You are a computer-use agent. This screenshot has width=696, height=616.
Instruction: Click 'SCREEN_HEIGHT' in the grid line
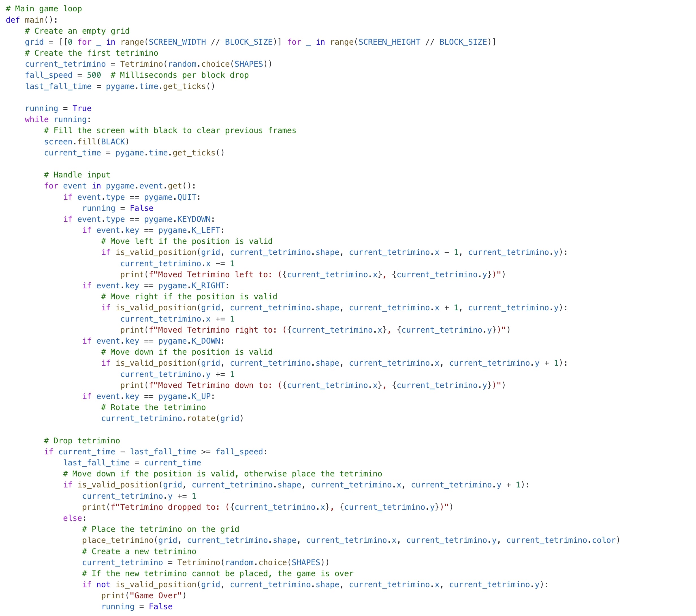point(389,42)
